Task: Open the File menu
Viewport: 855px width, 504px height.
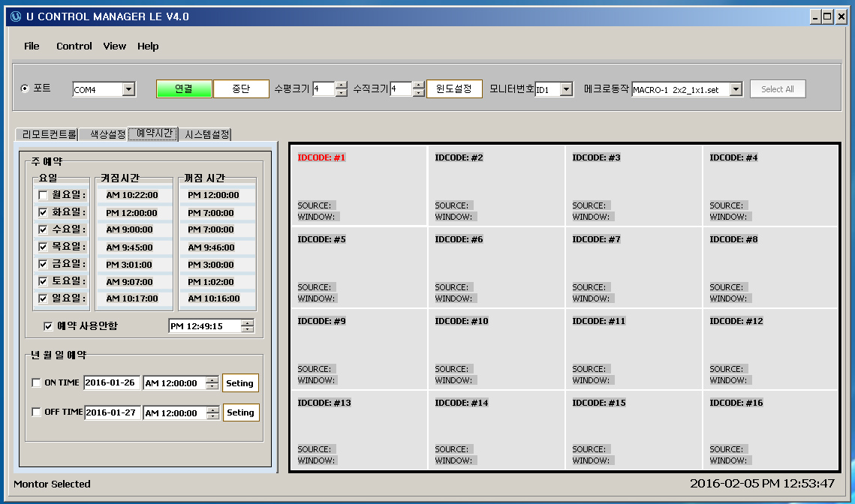Action: (32, 46)
